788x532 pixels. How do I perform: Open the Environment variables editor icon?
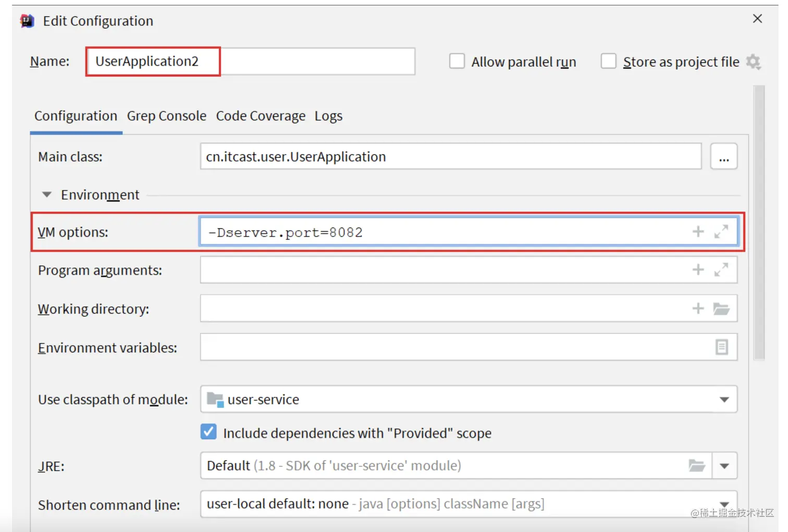point(721,347)
